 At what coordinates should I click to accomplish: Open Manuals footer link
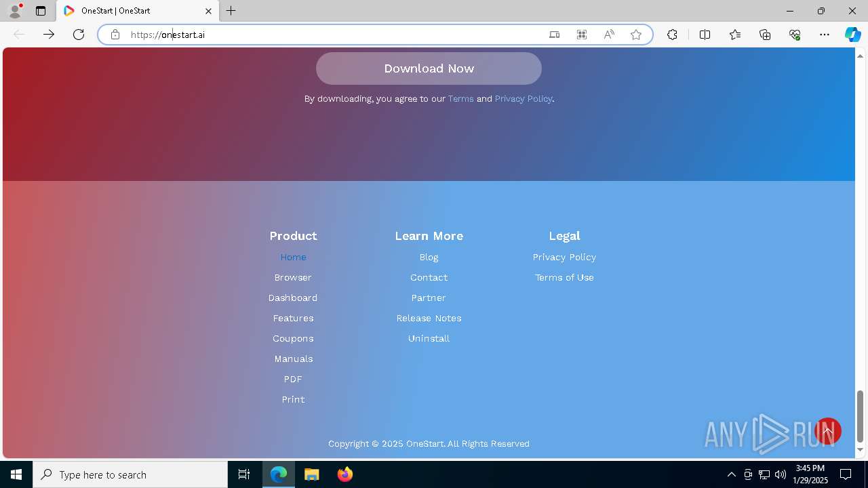tap(294, 359)
